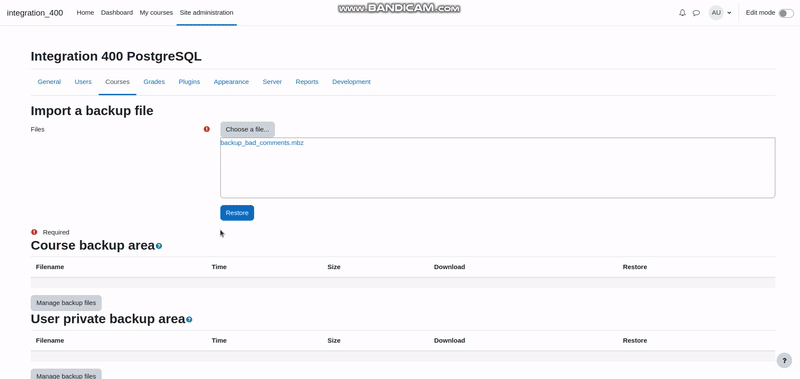
Task: Click the Time header in User private backup table
Action: [219, 340]
